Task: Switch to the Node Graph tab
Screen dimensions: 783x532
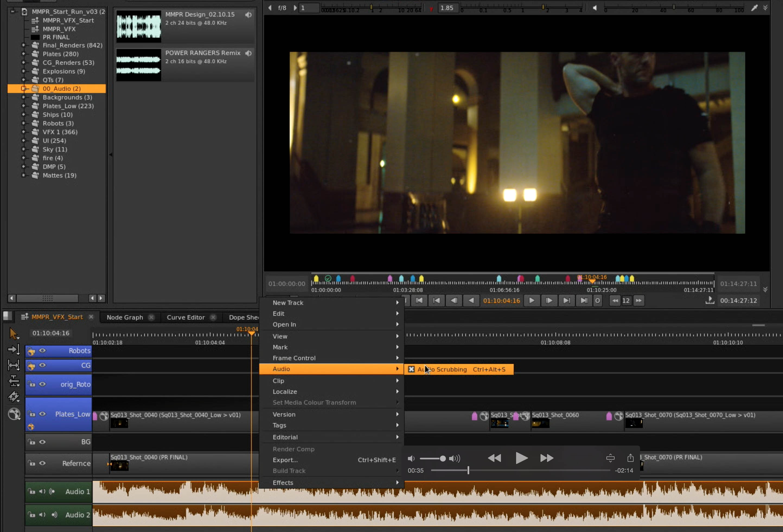Action: pyautogui.click(x=125, y=317)
